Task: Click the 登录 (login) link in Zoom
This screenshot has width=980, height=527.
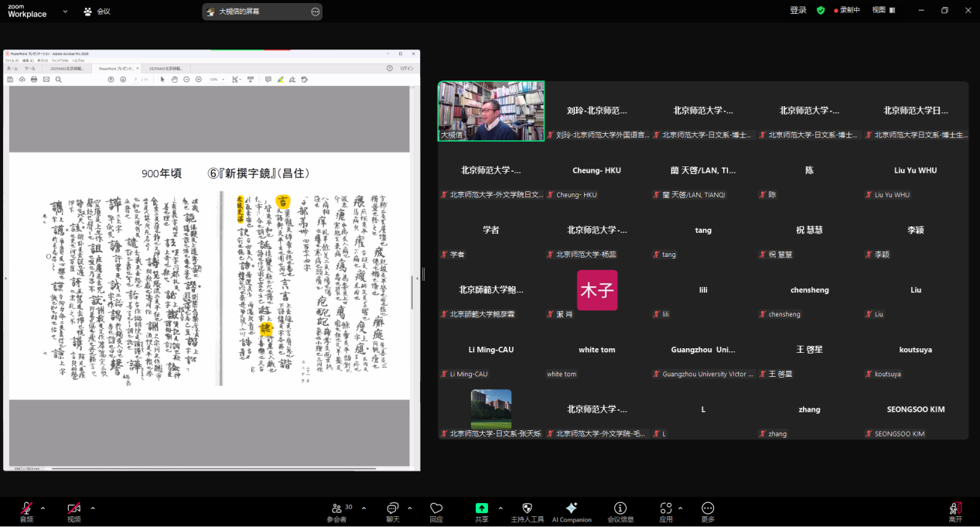Action: [797, 12]
